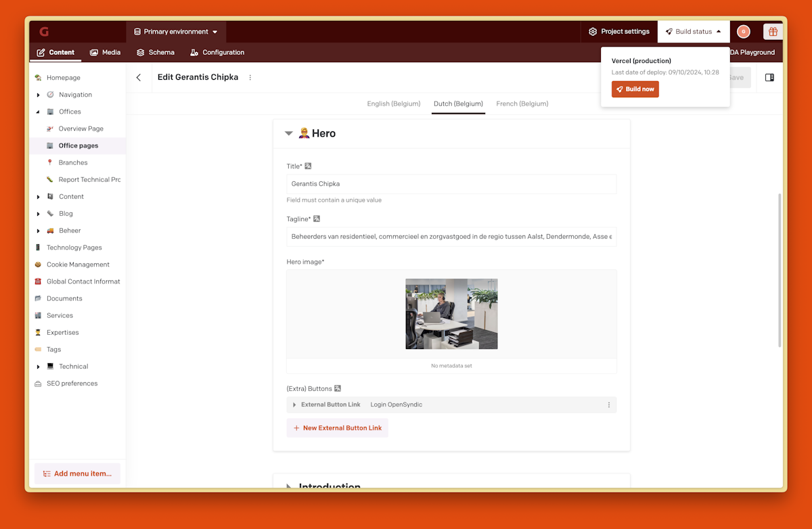Click the label icon beside Tags
Image resolution: width=812 pixels, height=529 pixels.
click(x=38, y=349)
